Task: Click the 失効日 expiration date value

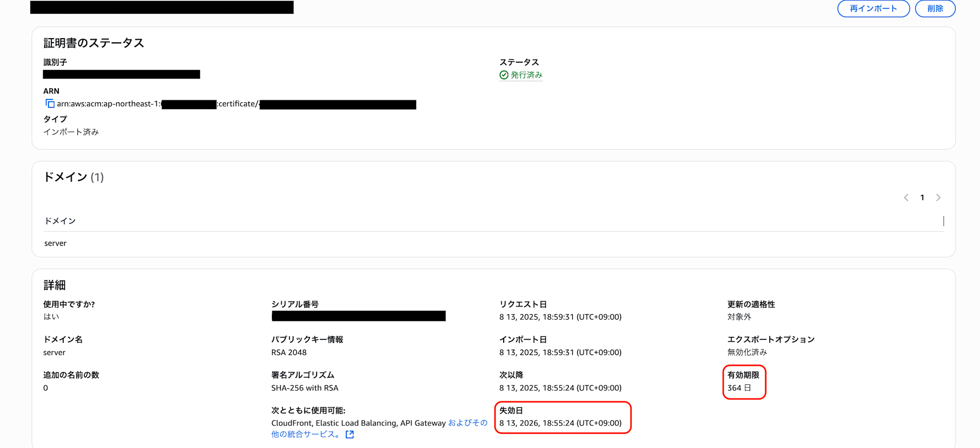Action: click(x=560, y=423)
